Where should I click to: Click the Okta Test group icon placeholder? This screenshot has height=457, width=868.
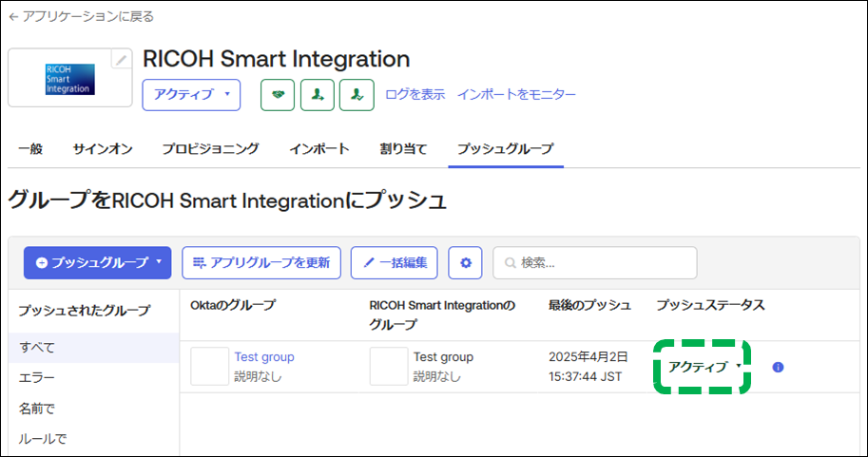pyautogui.click(x=210, y=366)
